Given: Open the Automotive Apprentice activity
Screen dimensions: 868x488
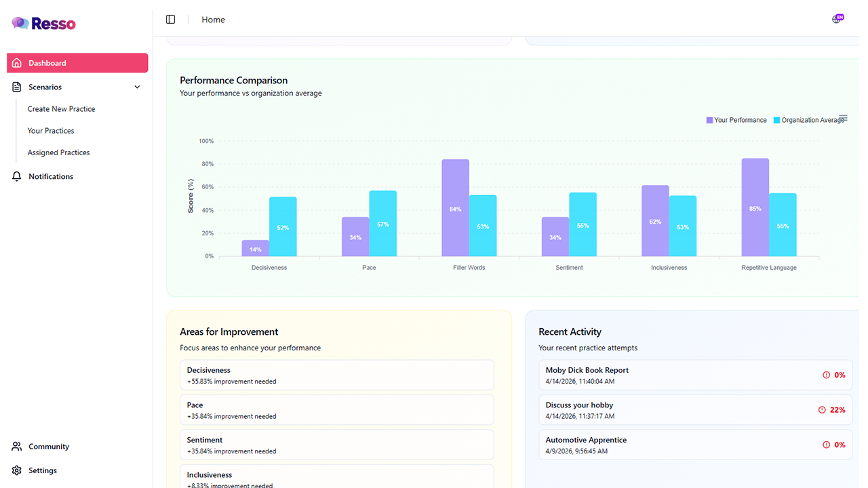Looking at the screenshot, I should tap(696, 445).
